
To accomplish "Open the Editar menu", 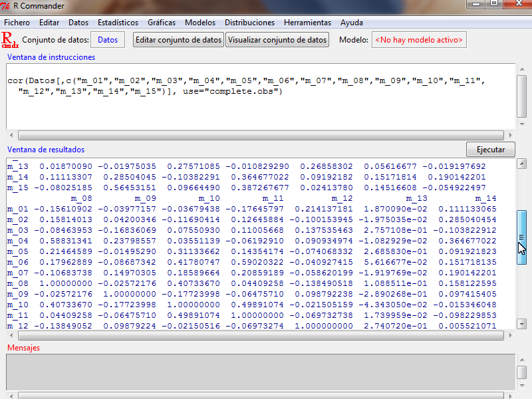I will point(49,23).
